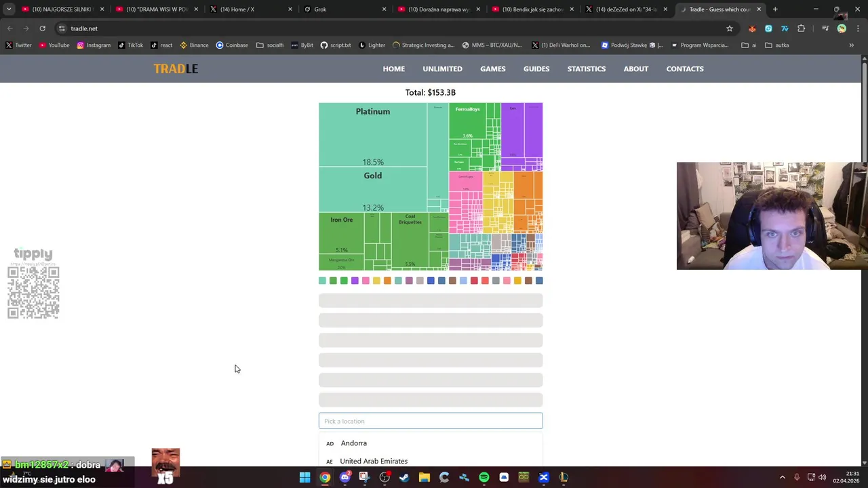
Task: Open a new browser tab
Action: click(x=775, y=9)
